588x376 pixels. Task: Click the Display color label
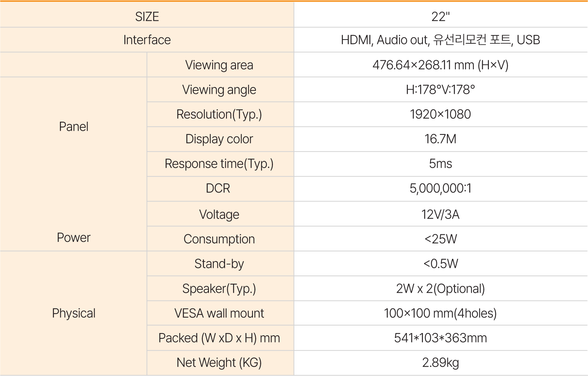(220, 139)
